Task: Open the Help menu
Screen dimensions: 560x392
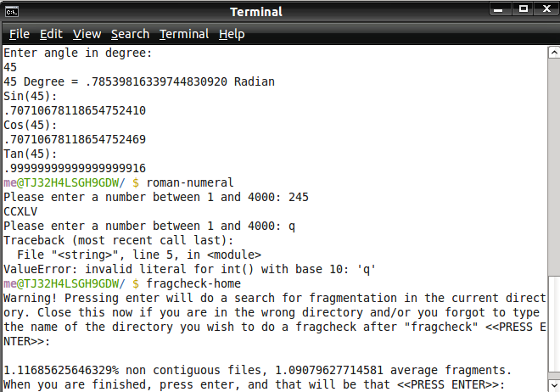Action: click(x=232, y=34)
